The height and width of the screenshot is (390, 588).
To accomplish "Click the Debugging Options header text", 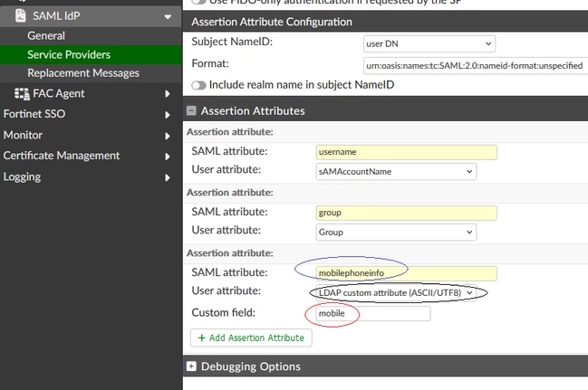I will pyautogui.click(x=251, y=366).
